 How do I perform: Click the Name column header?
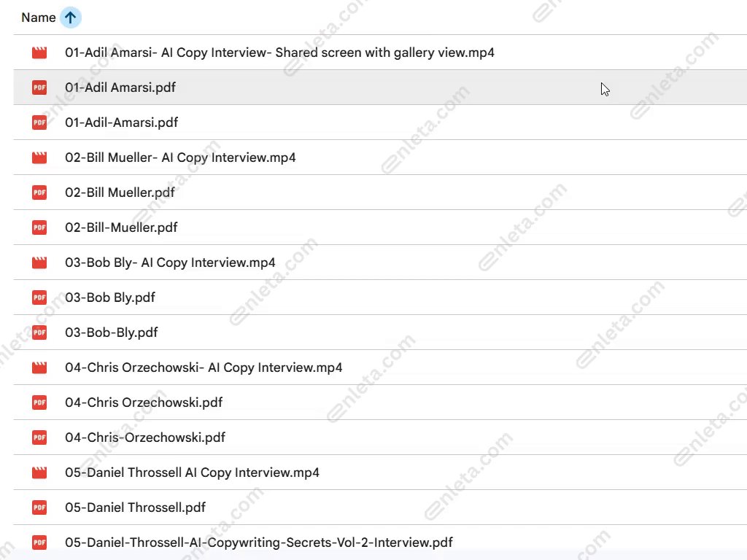(39, 17)
